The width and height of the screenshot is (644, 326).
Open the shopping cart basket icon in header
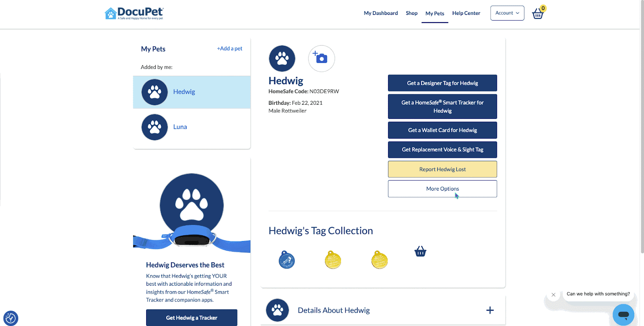pos(538,13)
